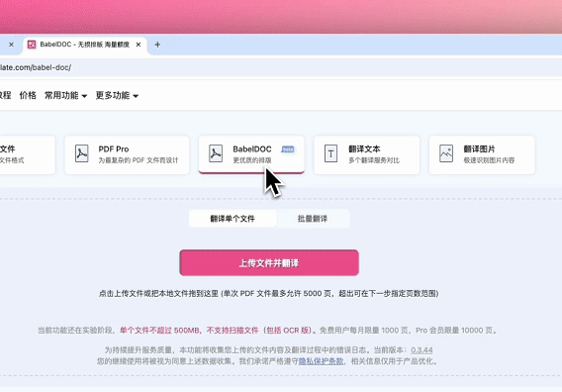562x392 pixels.
Task: Open the 翻译文本 card
Action: pos(367,155)
